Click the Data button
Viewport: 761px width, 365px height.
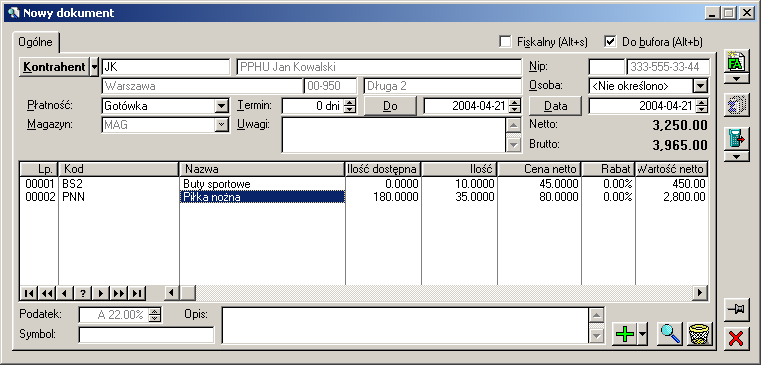555,106
